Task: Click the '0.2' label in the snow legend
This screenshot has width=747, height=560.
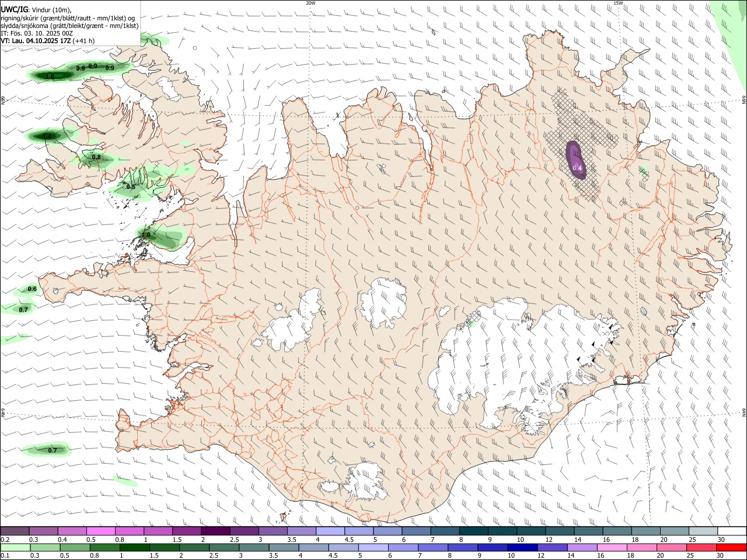Action: (5, 540)
